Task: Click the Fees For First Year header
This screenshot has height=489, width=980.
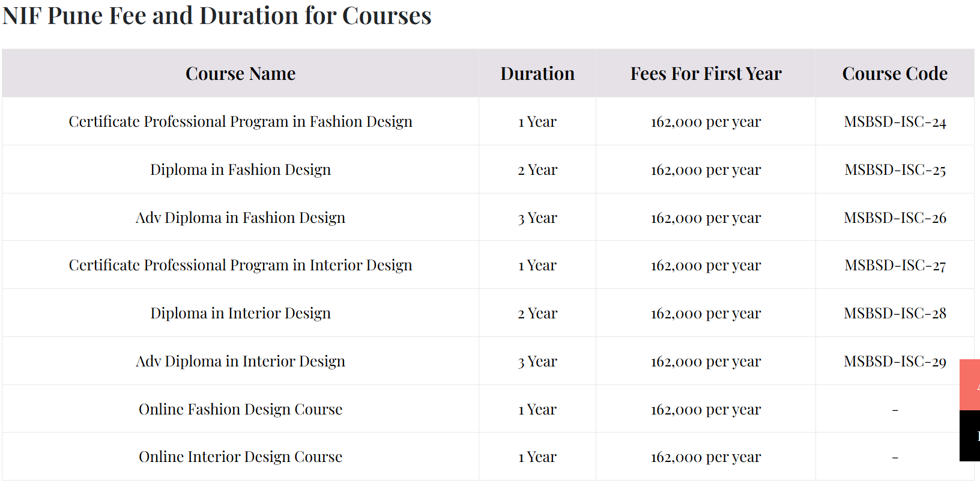Action: point(706,73)
